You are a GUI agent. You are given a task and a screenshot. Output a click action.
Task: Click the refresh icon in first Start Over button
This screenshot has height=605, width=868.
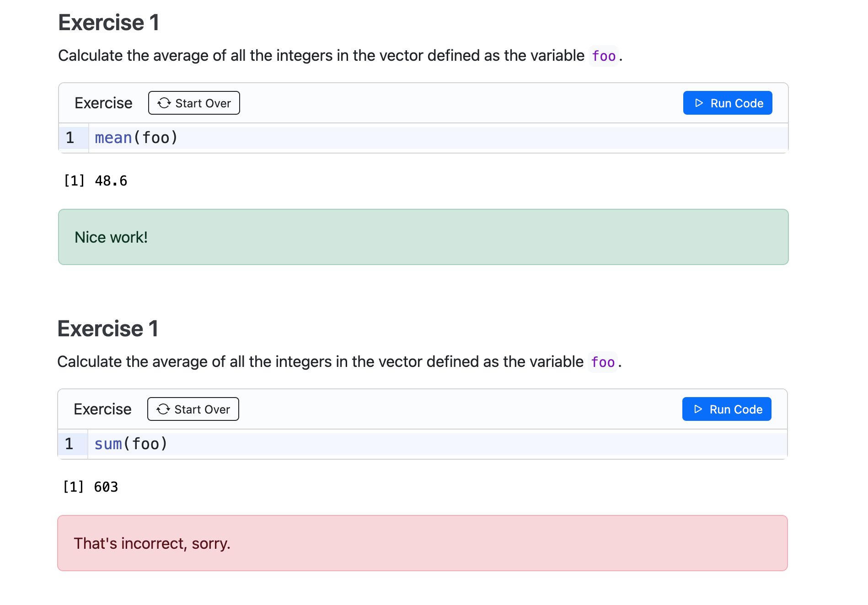coord(165,103)
